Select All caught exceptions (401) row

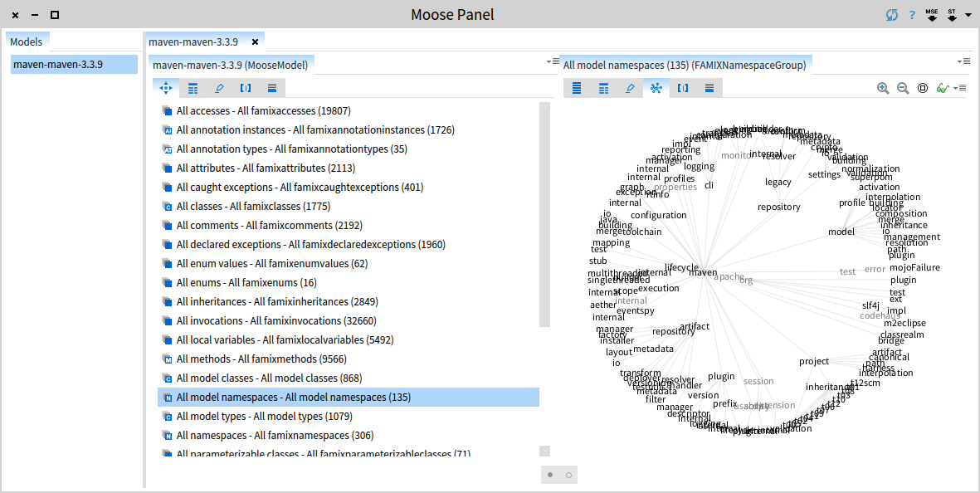coord(349,187)
